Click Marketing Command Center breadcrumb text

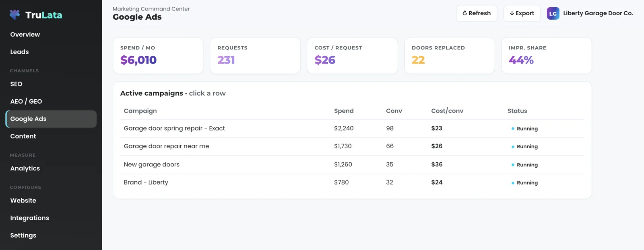pos(151,9)
